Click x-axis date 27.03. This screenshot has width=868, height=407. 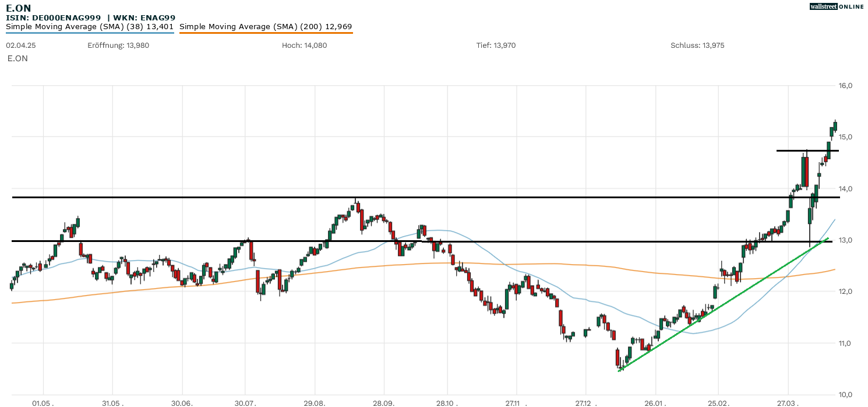pyautogui.click(x=788, y=402)
